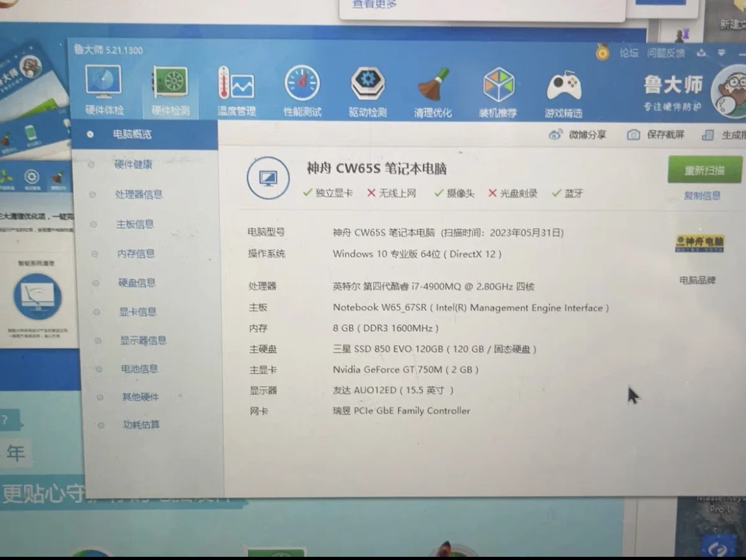Open the 问题反馈 feedback link

[666, 53]
